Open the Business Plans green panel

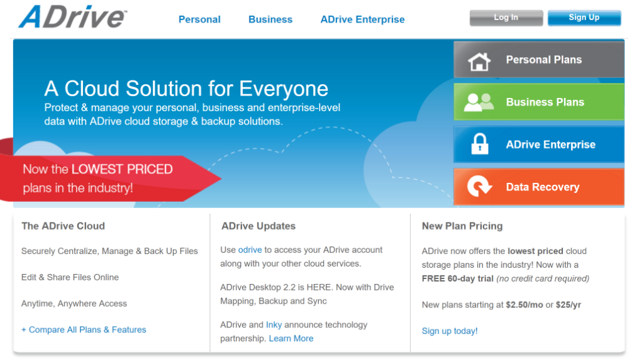click(547, 101)
